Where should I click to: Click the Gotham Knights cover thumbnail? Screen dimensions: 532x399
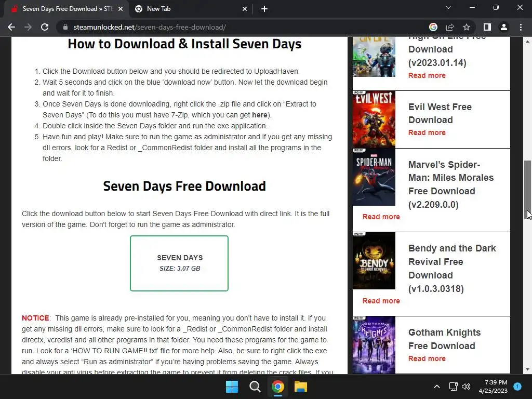pos(374,345)
